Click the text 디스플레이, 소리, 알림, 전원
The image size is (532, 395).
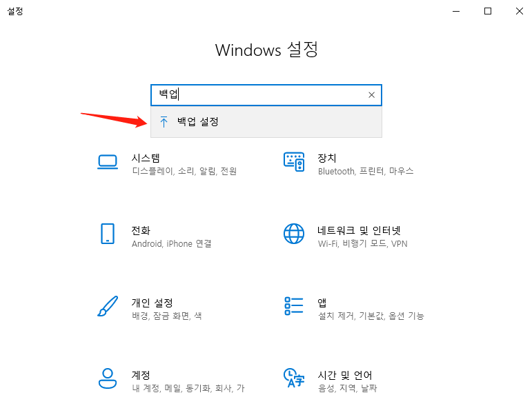click(184, 171)
